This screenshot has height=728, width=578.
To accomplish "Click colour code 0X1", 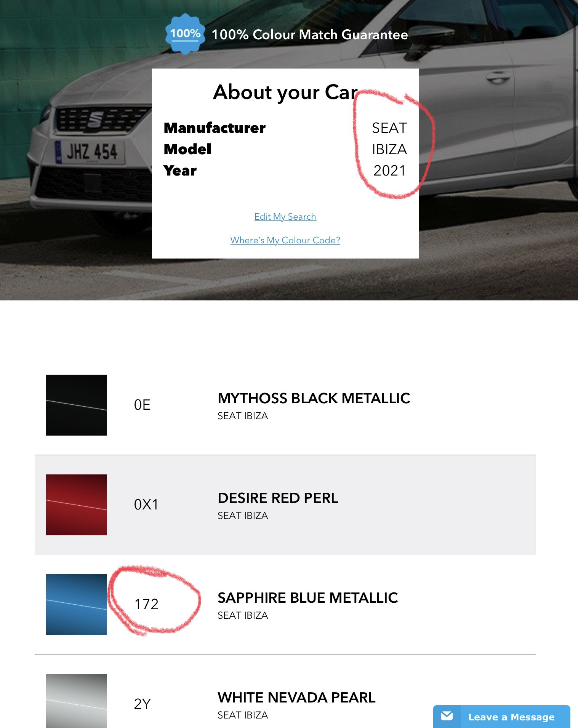I will point(146,504).
